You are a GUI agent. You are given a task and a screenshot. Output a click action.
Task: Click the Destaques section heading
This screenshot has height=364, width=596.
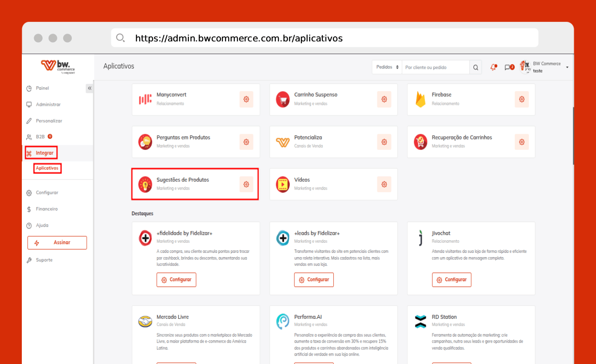(x=143, y=214)
